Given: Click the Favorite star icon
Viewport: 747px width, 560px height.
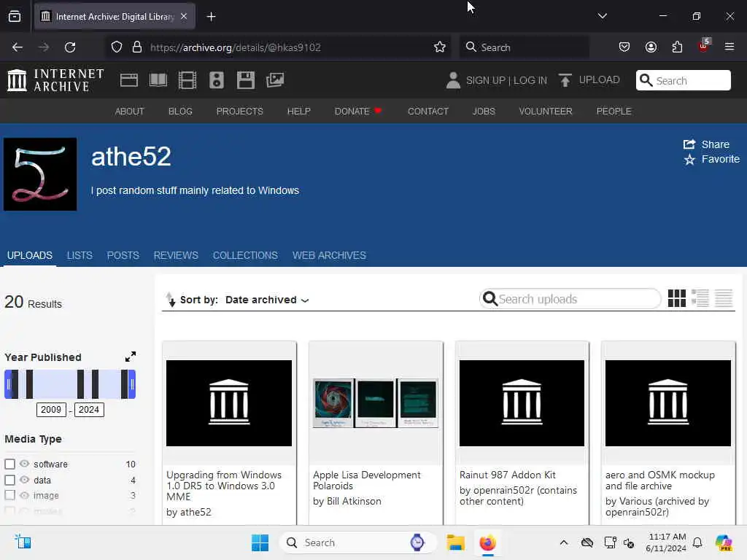Looking at the screenshot, I should click(689, 159).
